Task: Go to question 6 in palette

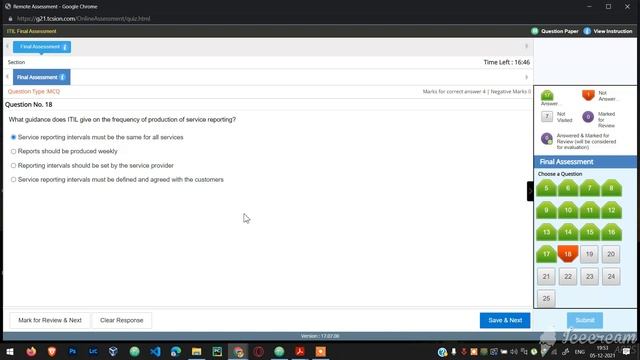Action: pyautogui.click(x=568, y=188)
